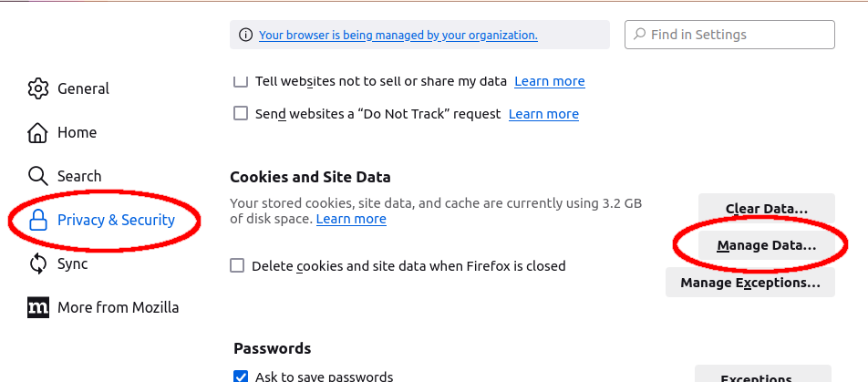The width and height of the screenshot is (868, 382).
Task: Enable "Tell websites not to sell or share my data"
Action: pos(241,81)
